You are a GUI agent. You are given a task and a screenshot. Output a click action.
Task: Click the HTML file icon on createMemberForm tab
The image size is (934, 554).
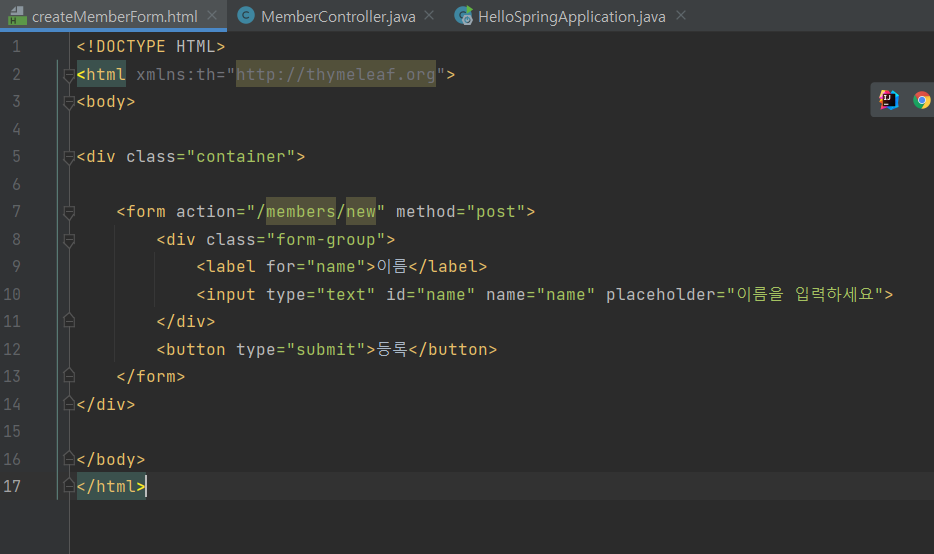click(17, 16)
